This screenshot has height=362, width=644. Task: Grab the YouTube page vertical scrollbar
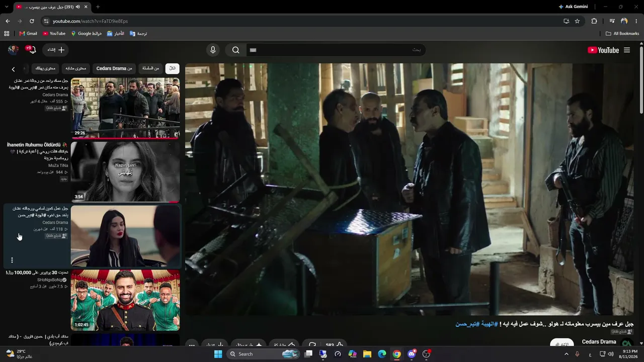(x=641, y=80)
